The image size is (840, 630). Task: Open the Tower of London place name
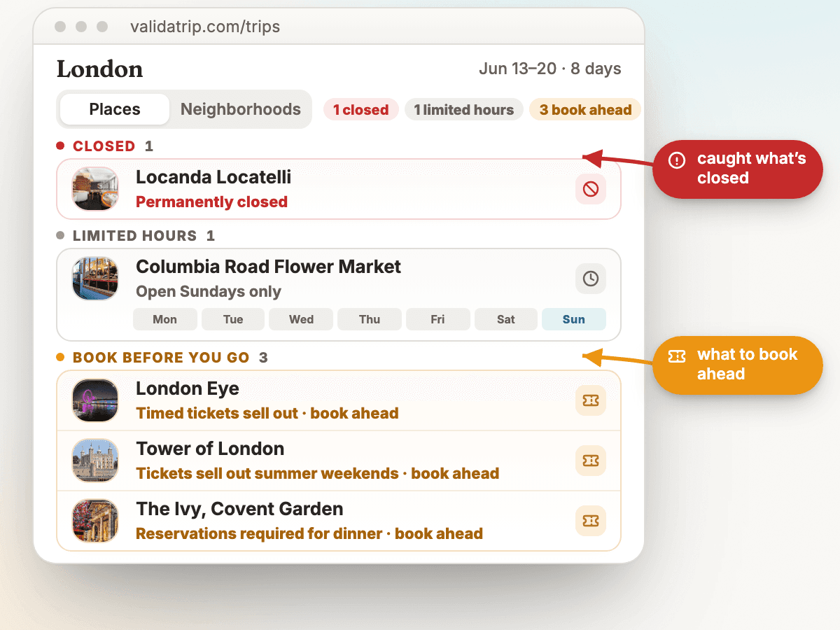pos(210,449)
